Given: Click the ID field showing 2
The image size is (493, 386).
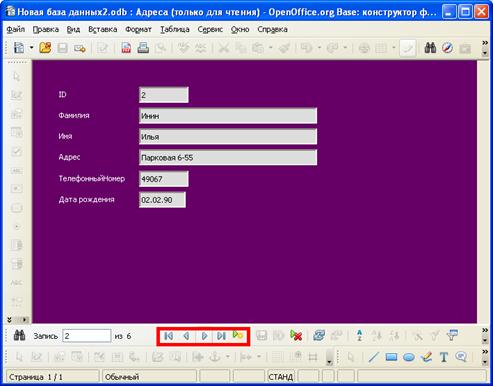Looking at the screenshot, I should [x=164, y=95].
